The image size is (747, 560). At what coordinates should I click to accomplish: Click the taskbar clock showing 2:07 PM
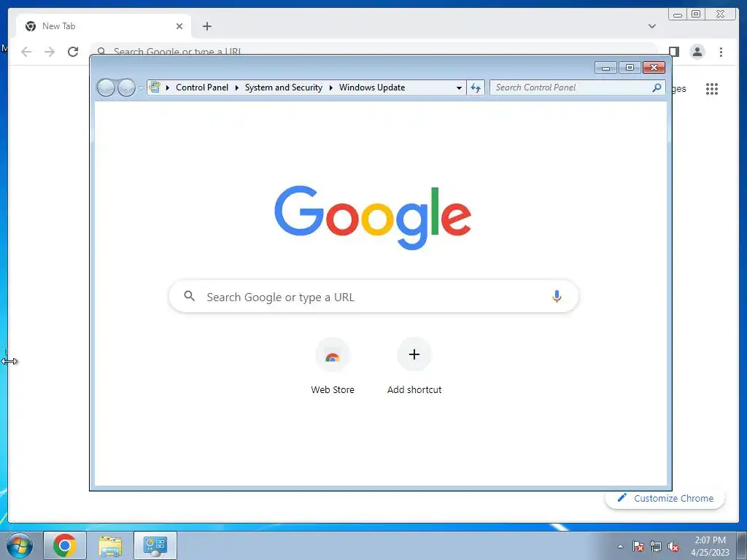click(x=710, y=546)
